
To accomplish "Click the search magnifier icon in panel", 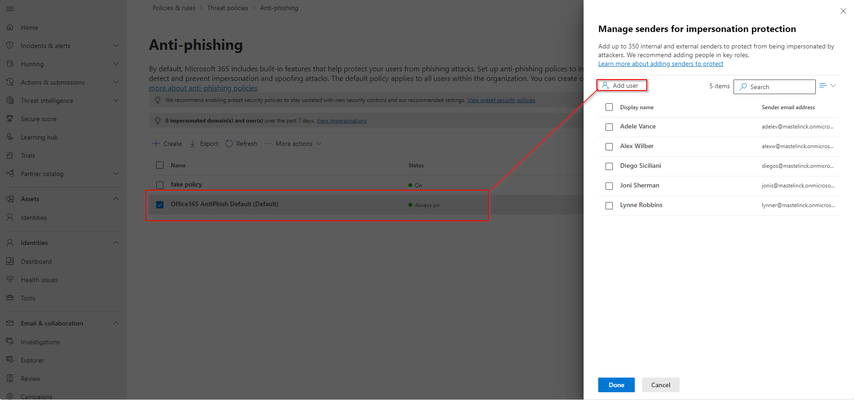I will 743,87.
